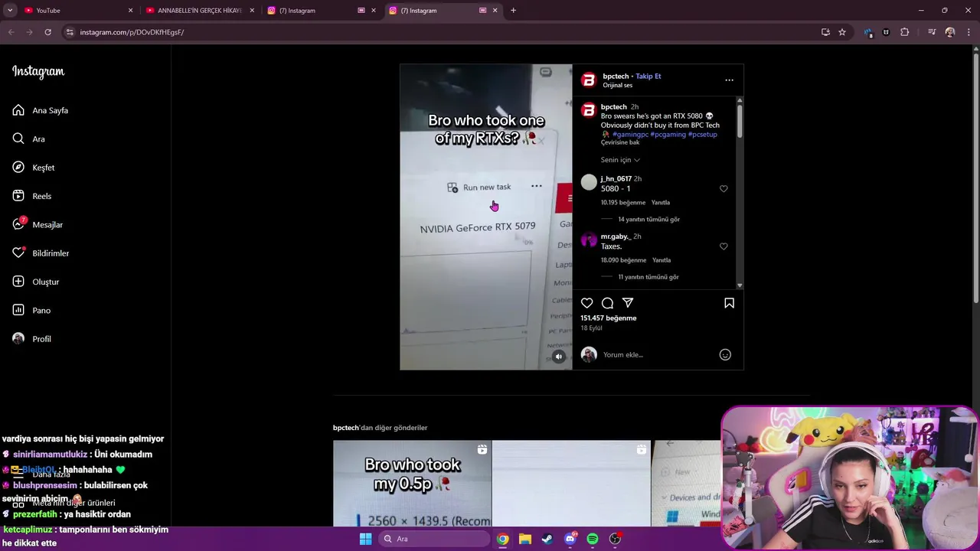Open Bildirimler heart icon in sidebar
This screenshot has width=980, height=551.
coord(18,253)
